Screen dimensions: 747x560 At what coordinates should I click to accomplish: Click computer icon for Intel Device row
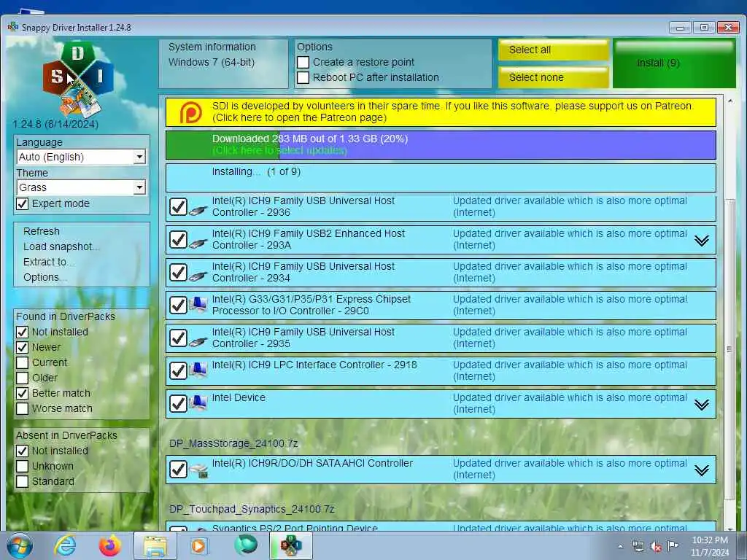coord(198,402)
